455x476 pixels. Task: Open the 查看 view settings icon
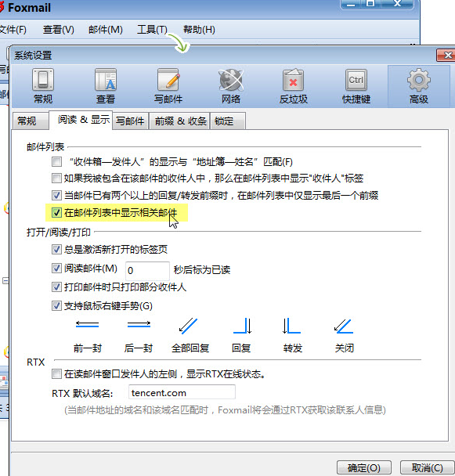[106, 86]
